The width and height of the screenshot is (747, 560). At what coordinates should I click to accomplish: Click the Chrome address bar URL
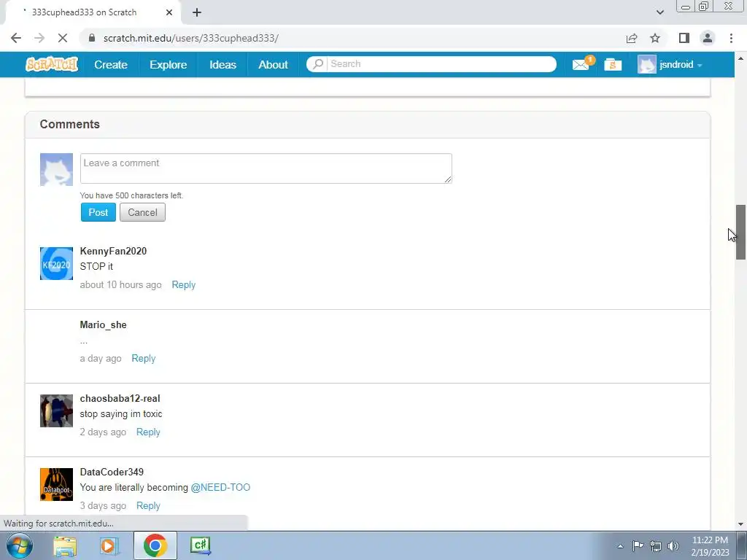(191, 38)
